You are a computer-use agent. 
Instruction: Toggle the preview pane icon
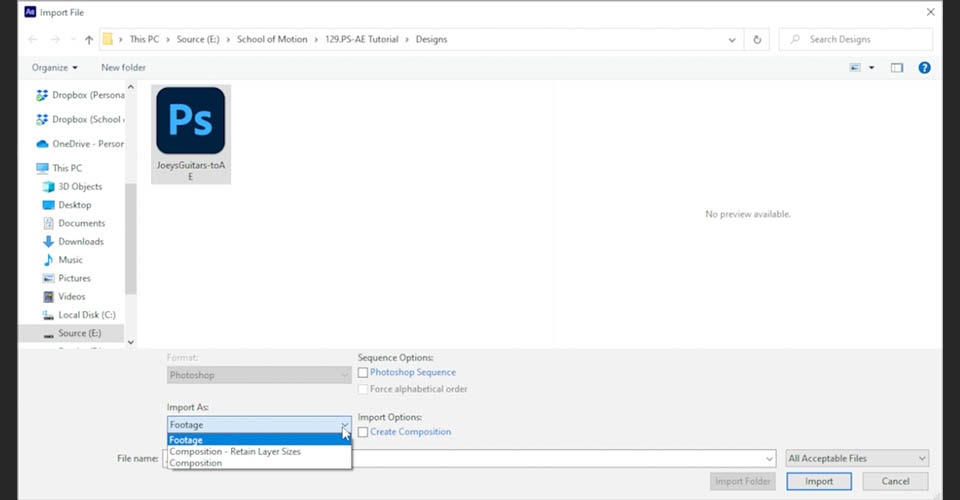tap(897, 67)
